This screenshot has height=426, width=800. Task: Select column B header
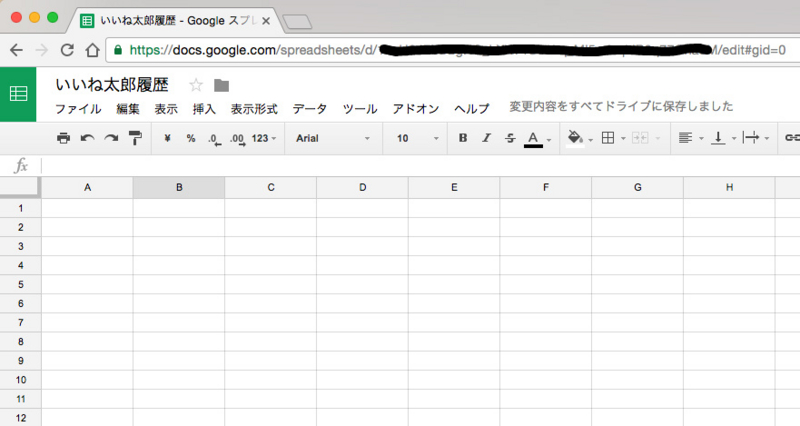click(x=179, y=188)
